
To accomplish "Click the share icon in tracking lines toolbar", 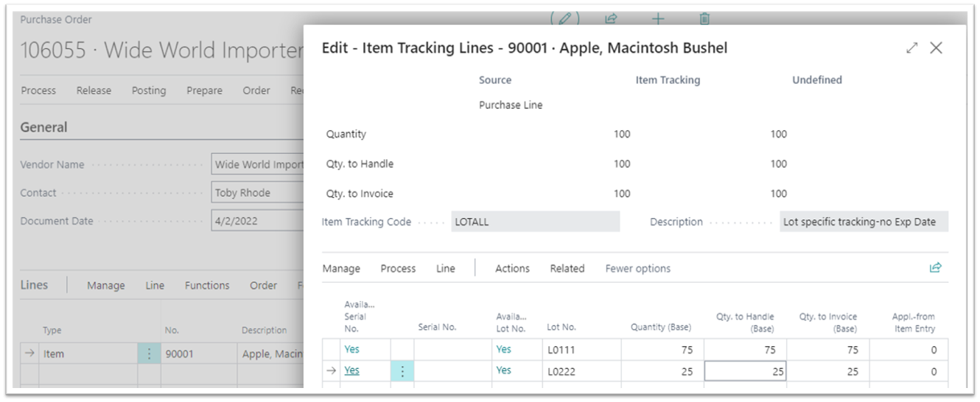I will [x=935, y=268].
